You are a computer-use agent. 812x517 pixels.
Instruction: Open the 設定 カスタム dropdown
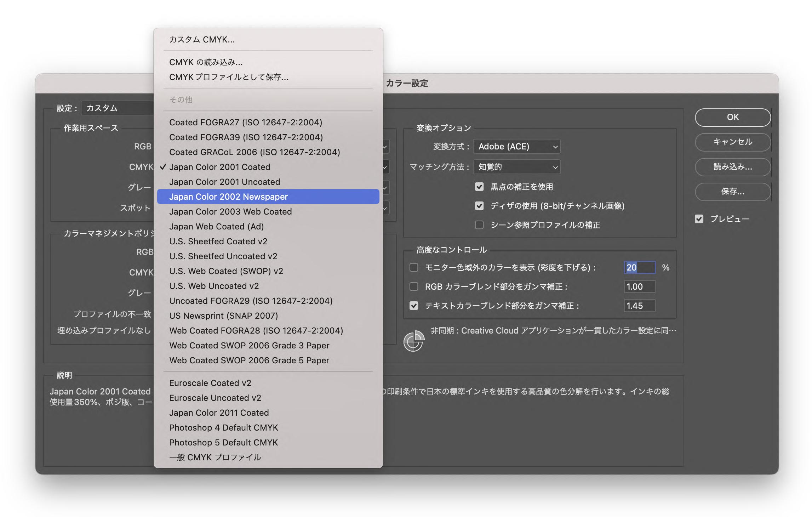(118, 108)
